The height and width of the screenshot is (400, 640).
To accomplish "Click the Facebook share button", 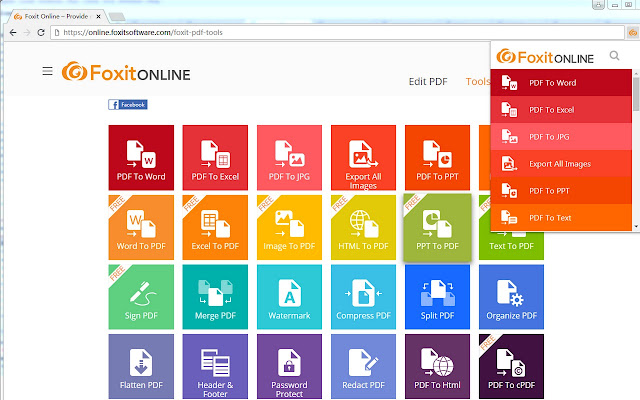I will [128, 105].
